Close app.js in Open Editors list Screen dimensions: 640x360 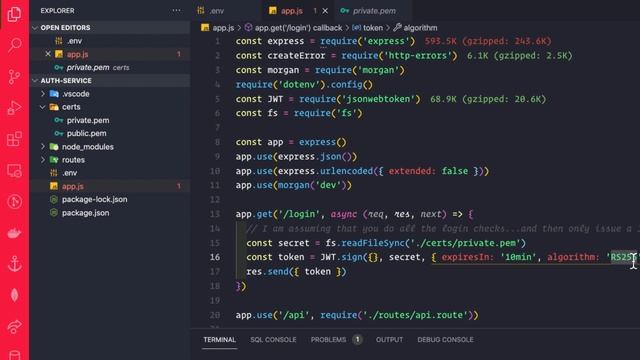pos(48,54)
